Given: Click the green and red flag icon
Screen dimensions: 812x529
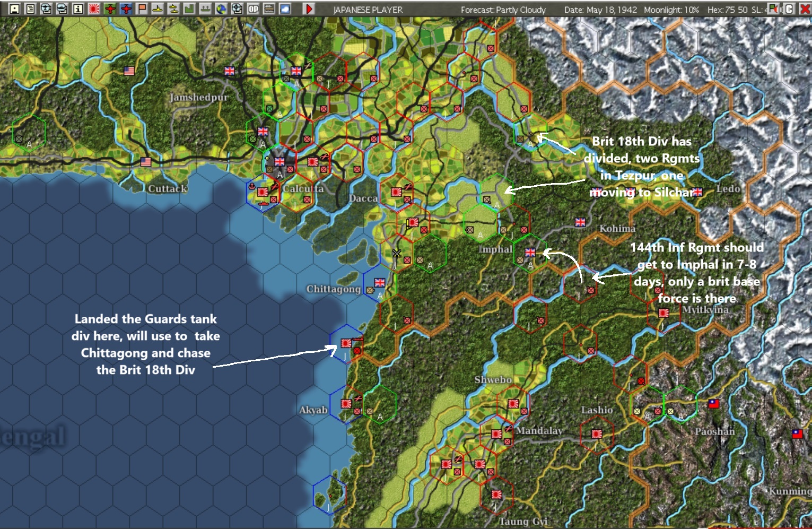Looking at the screenshot, I should pyautogui.click(x=773, y=8).
